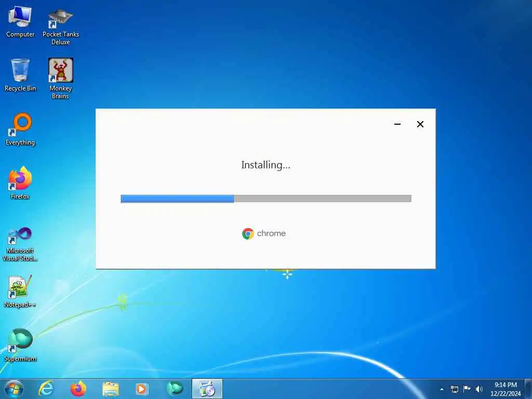Open Windows Media Player from the taskbar
The height and width of the screenshot is (399, 532).
(142, 389)
